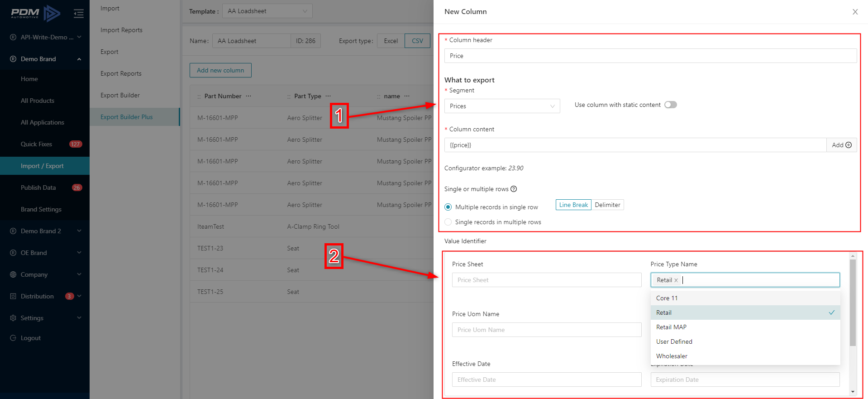Open the Part Number column options dots

coord(248,96)
